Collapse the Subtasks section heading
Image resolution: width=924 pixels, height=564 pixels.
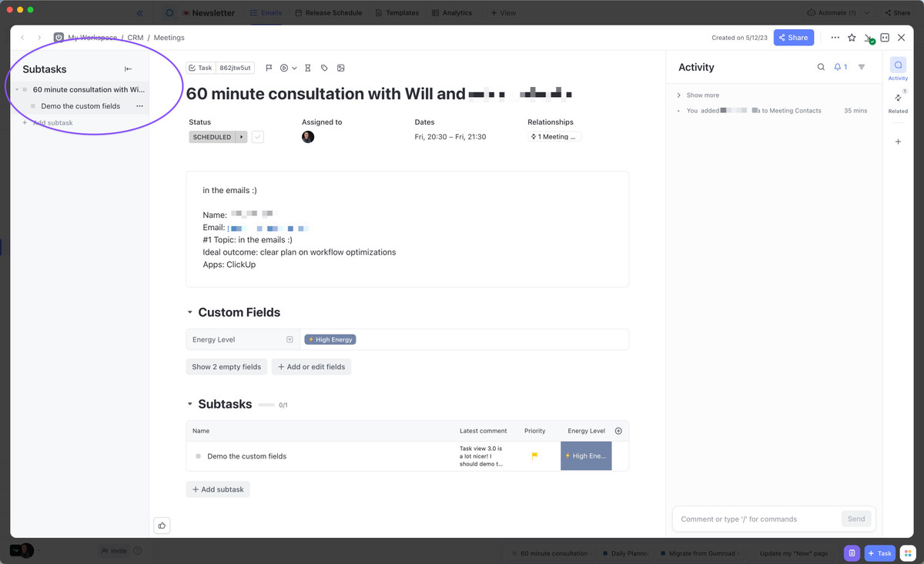[x=190, y=404]
